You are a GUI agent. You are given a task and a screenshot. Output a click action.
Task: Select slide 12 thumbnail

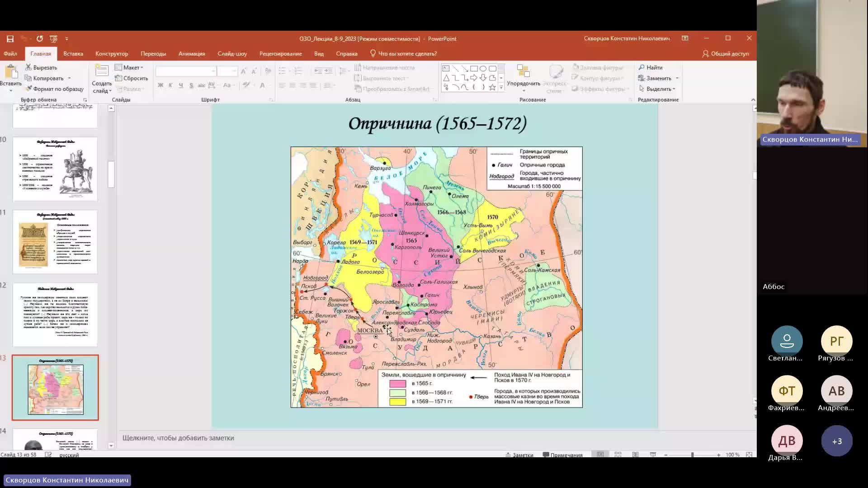coord(55,314)
